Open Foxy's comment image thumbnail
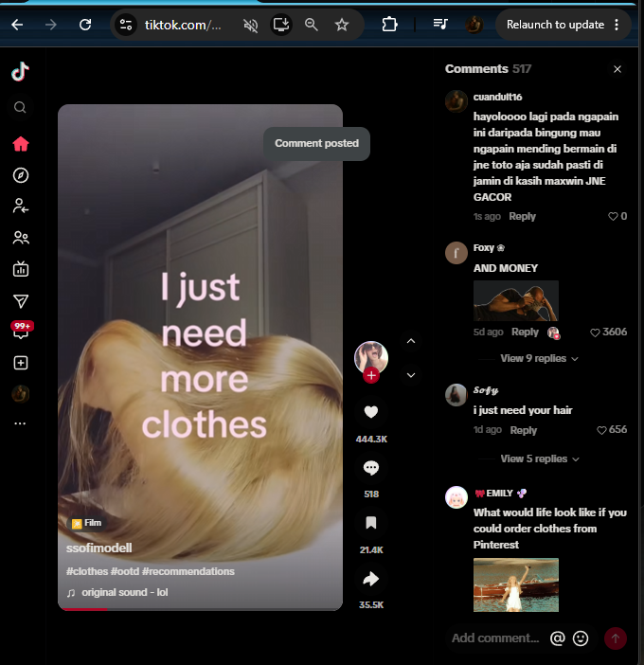The image size is (644, 665). [516, 300]
